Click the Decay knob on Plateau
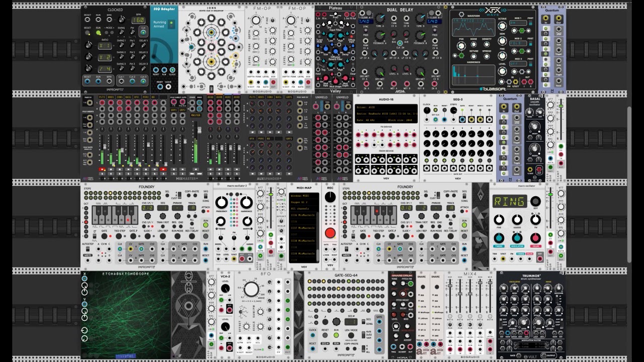 (347, 49)
